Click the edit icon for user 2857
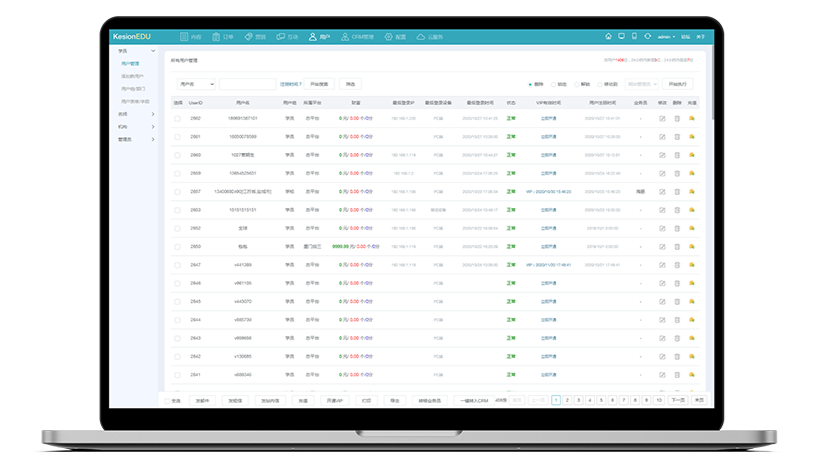 pyautogui.click(x=662, y=191)
